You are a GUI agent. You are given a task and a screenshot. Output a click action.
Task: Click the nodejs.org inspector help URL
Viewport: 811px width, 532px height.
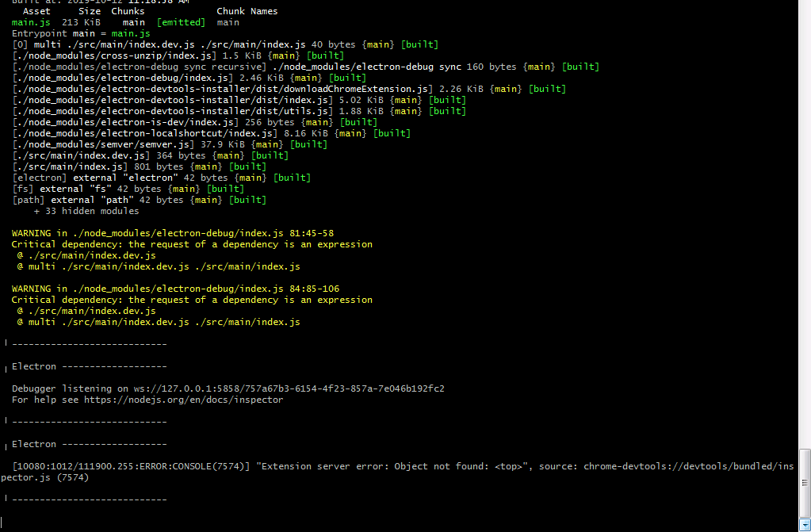pos(183,400)
